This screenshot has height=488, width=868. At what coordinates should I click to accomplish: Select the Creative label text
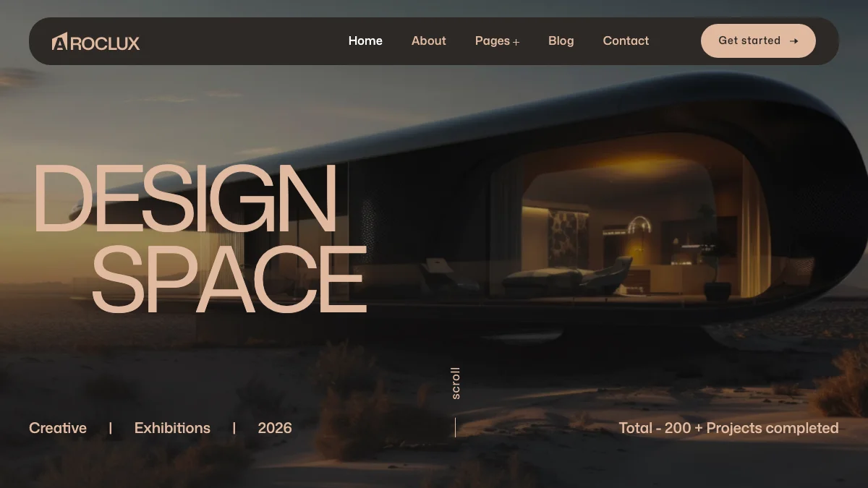coord(58,428)
